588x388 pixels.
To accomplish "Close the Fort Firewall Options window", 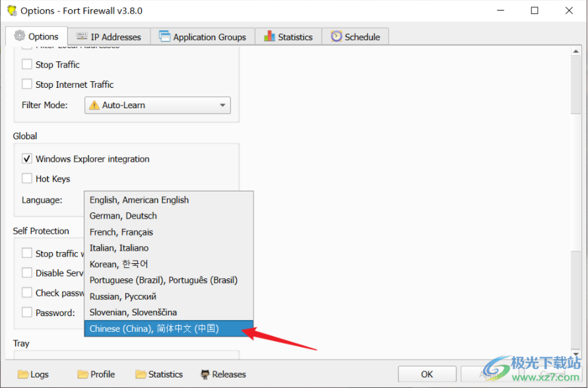I will tap(569, 11).
